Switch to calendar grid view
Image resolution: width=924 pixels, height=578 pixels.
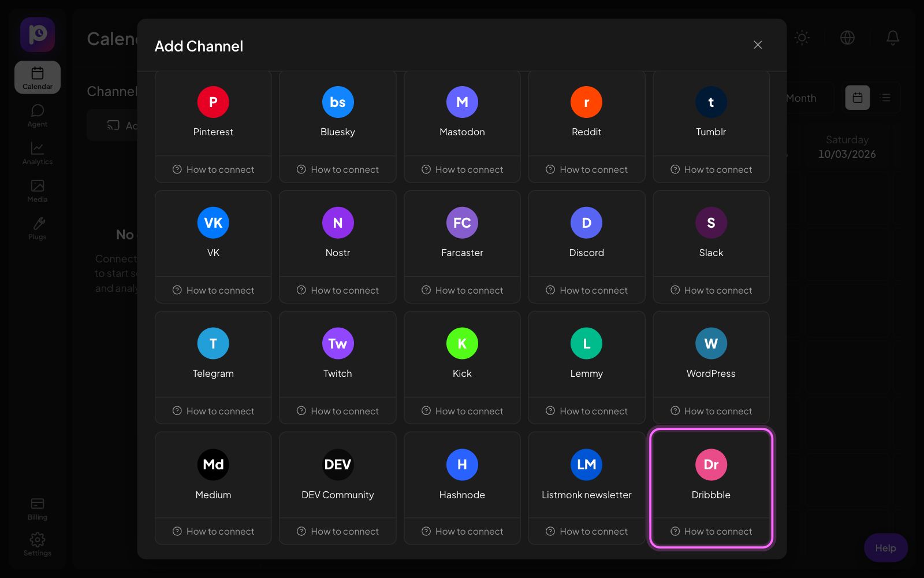[858, 98]
